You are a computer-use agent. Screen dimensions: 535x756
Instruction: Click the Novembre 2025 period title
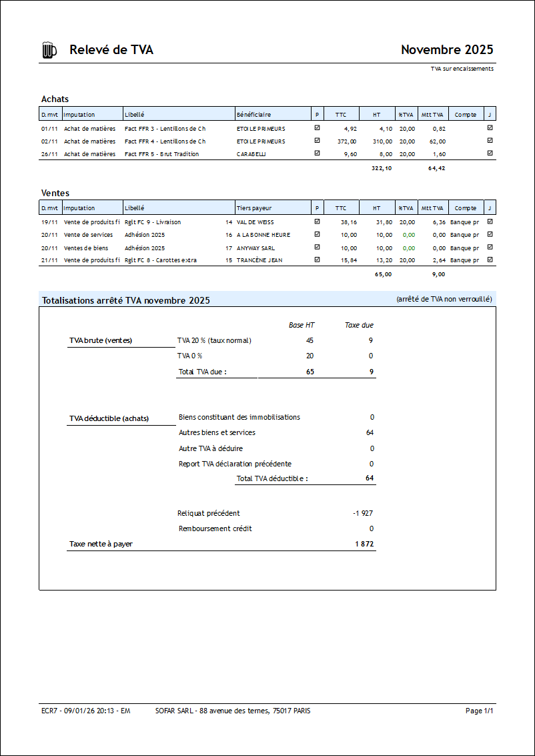(448, 49)
